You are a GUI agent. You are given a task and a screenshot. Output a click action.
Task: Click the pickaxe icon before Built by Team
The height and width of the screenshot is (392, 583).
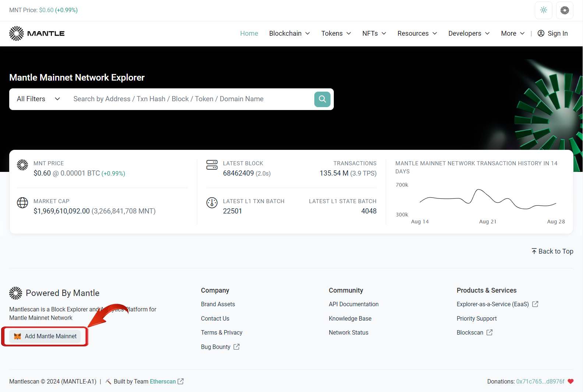pyautogui.click(x=108, y=381)
